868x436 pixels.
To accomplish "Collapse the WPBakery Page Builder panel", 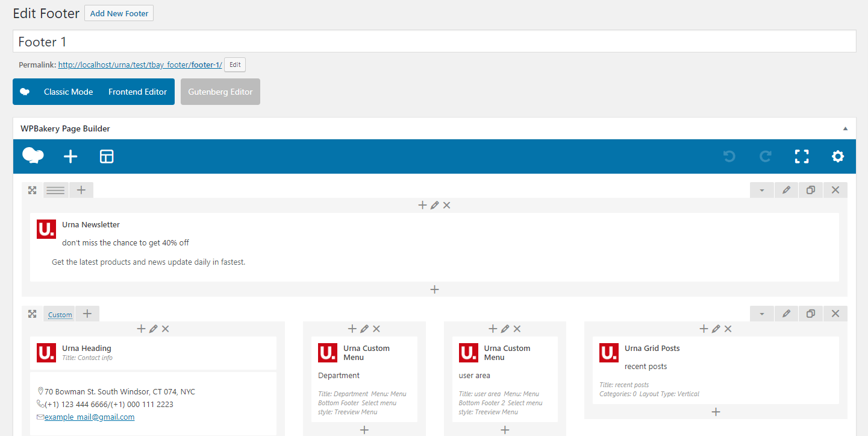I will point(845,128).
